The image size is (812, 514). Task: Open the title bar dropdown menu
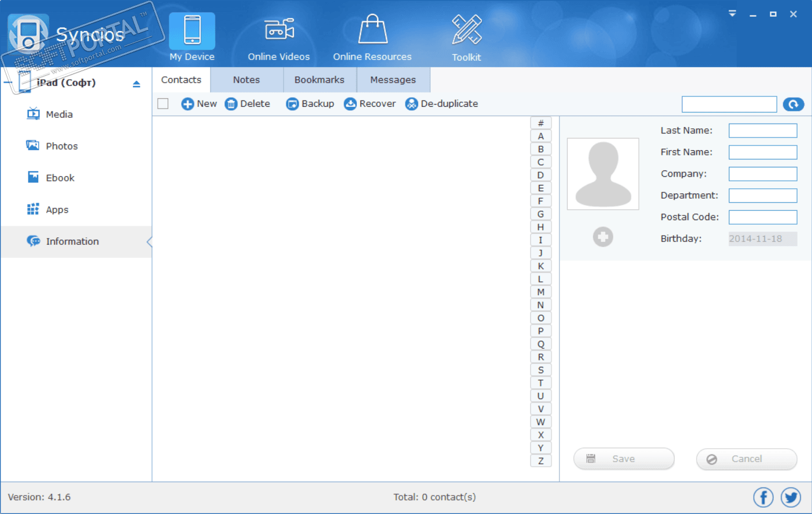(x=732, y=13)
